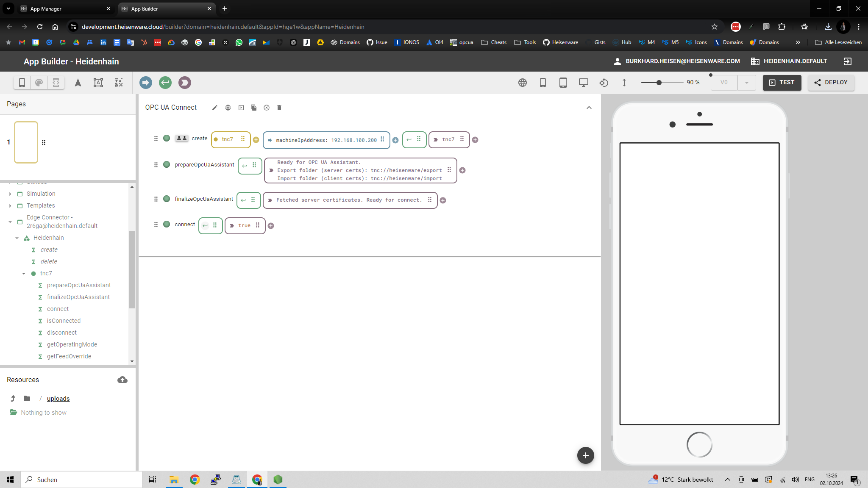Collapse the tnc7 tree node
The width and height of the screenshot is (868, 488).
coord(24,274)
